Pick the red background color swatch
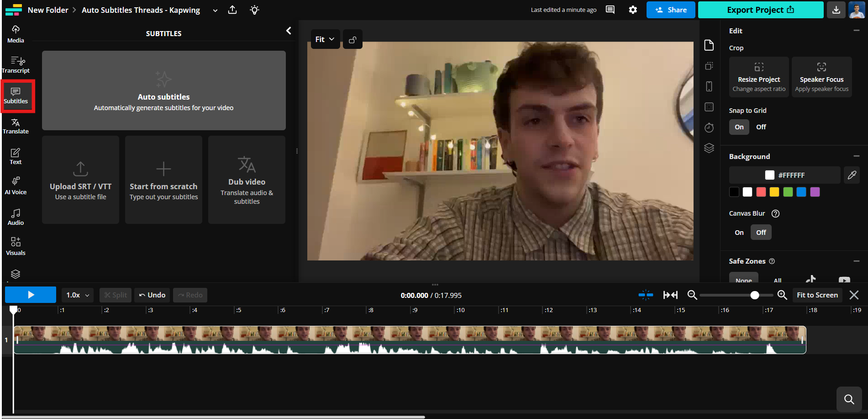The width and height of the screenshot is (868, 419). coord(761,192)
